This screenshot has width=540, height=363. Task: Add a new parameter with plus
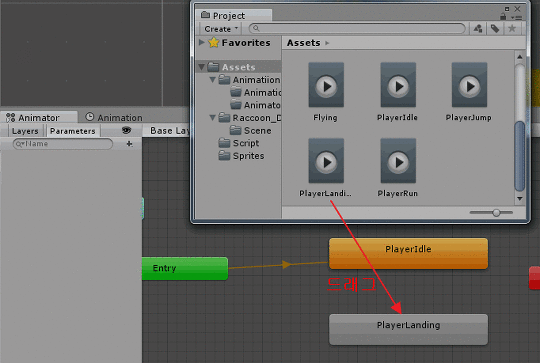[129, 144]
